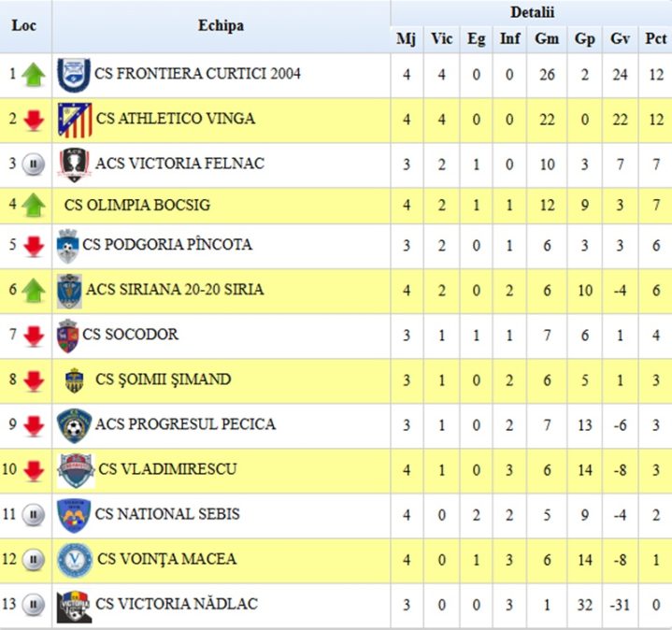672x630 pixels.
Task: Click the Loc column header
Action: click(x=24, y=26)
